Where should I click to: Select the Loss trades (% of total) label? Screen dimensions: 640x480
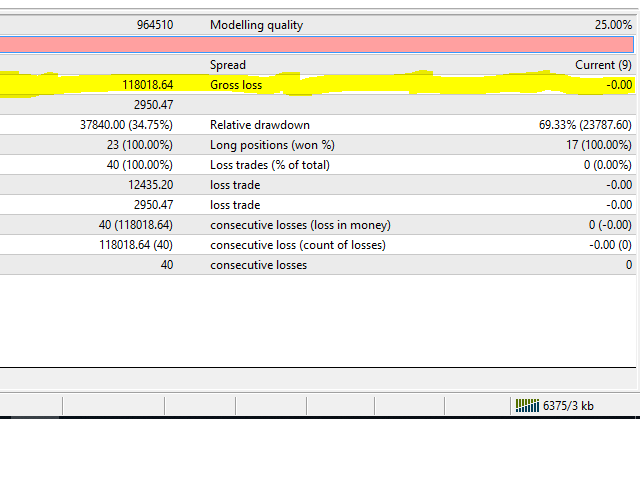tap(269, 165)
